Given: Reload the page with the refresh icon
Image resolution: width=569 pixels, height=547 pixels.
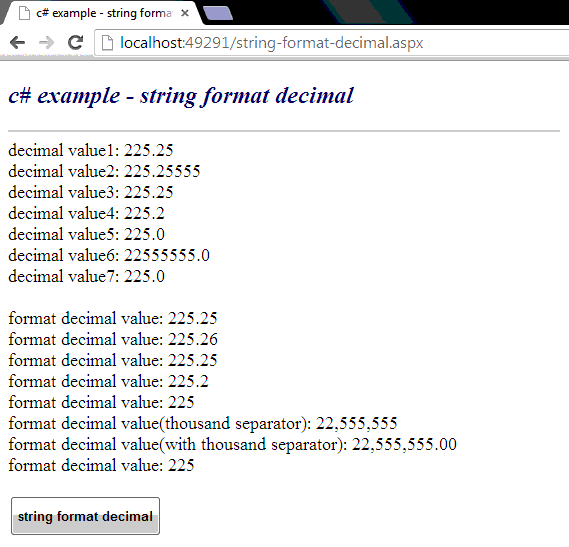Looking at the screenshot, I should click(x=75, y=42).
